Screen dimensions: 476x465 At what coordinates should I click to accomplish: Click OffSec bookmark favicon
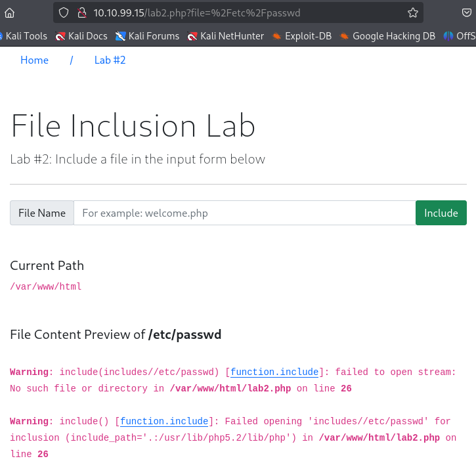point(448,36)
